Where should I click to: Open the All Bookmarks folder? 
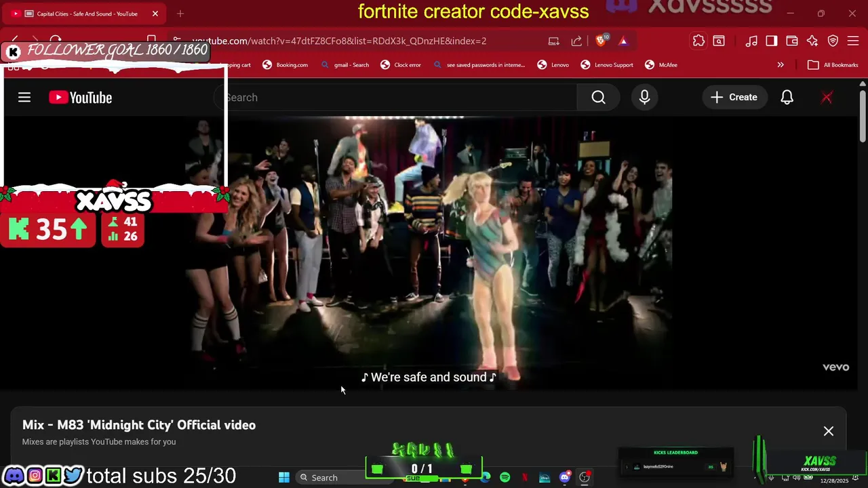pyautogui.click(x=833, y=65)
